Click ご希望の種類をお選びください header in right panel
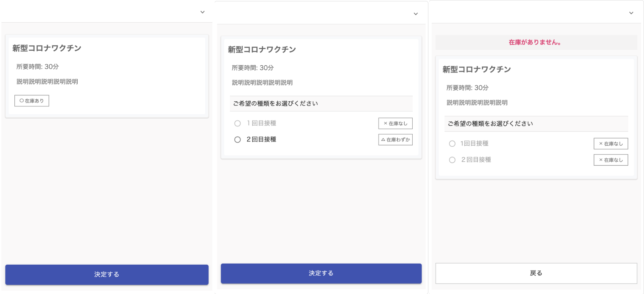Screen dimensions: 644x294 [x=490, y=124]
